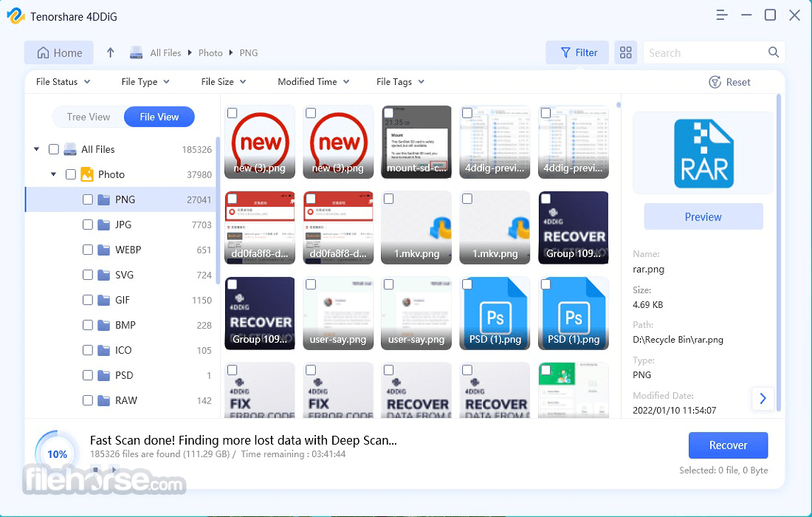The width and height of the screenshot is (812, 517).
Task: Switch to Tree View tab
Action: tap(89, 117)
